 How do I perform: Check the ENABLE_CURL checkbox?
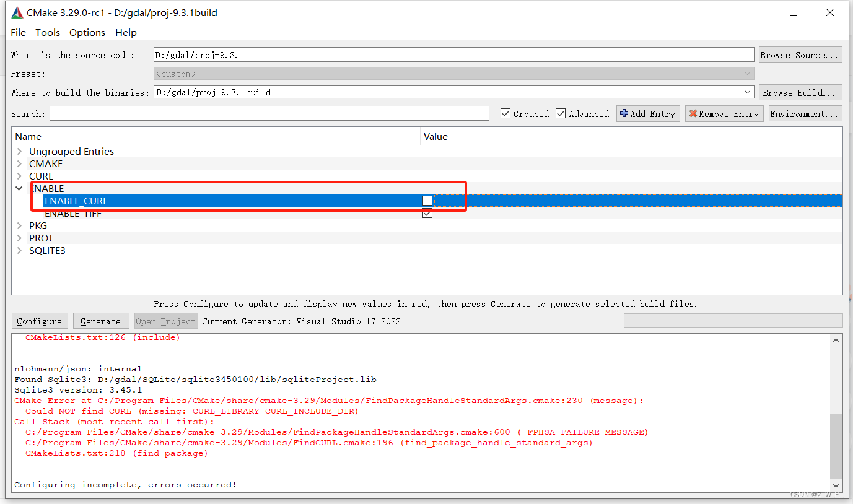427,201
